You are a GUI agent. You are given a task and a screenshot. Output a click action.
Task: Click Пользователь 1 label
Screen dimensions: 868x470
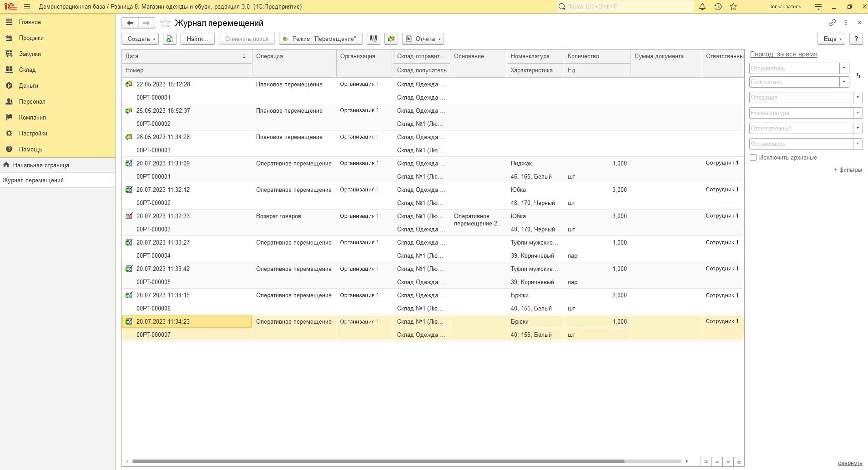(786, 6)
